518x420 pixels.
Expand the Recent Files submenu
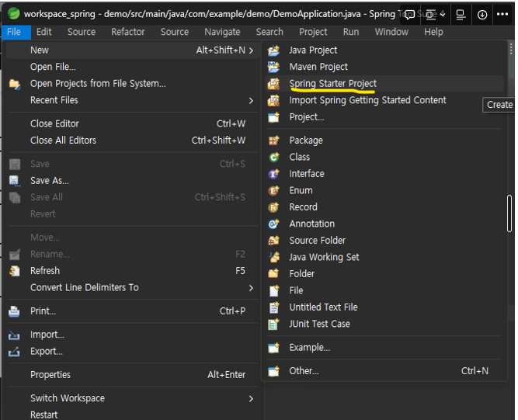click(x=251, y=100)
